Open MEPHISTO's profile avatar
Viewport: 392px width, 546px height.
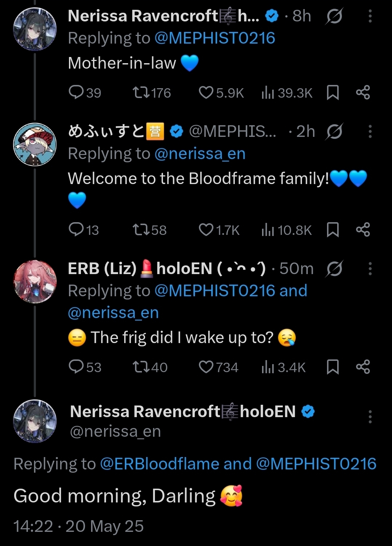[35, 144]
